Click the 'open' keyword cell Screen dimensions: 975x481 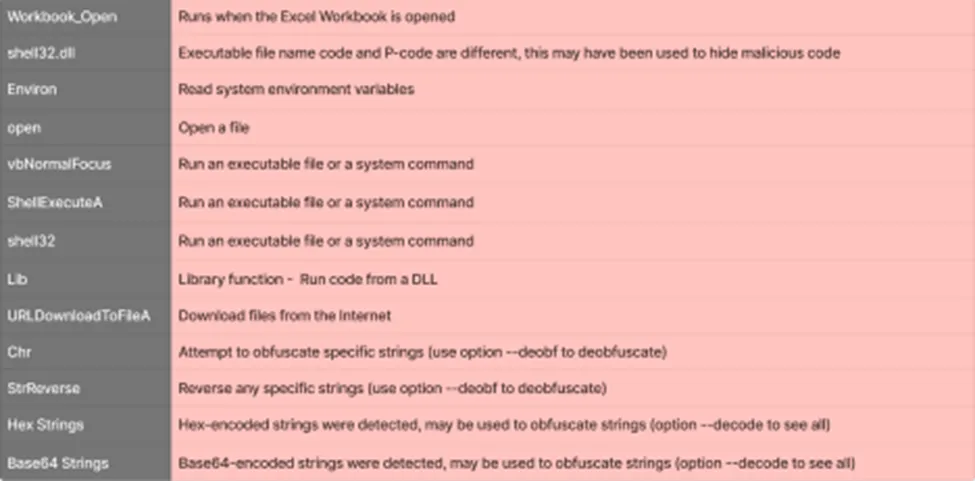point(85,127)
